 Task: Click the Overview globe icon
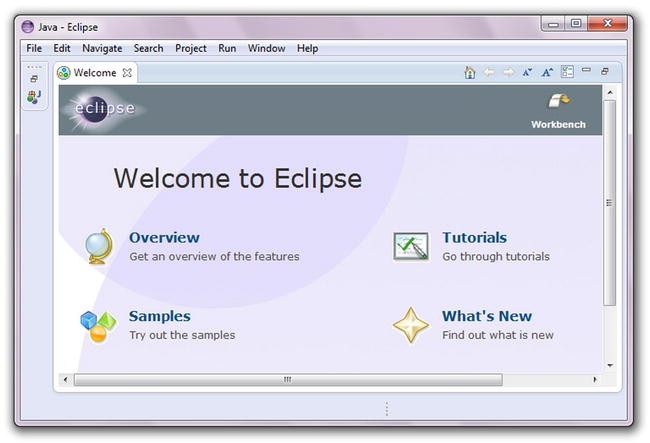[99, 247]
